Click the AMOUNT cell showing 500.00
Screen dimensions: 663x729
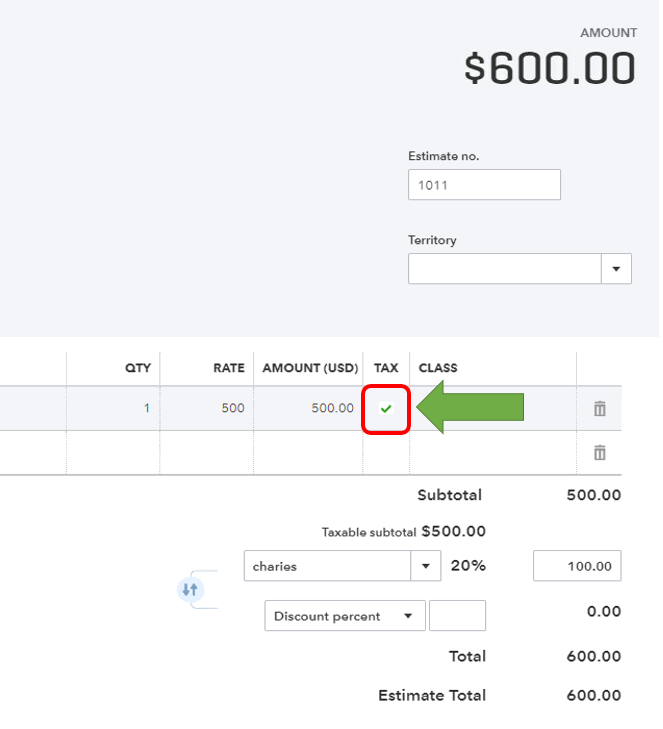(308, 408)
